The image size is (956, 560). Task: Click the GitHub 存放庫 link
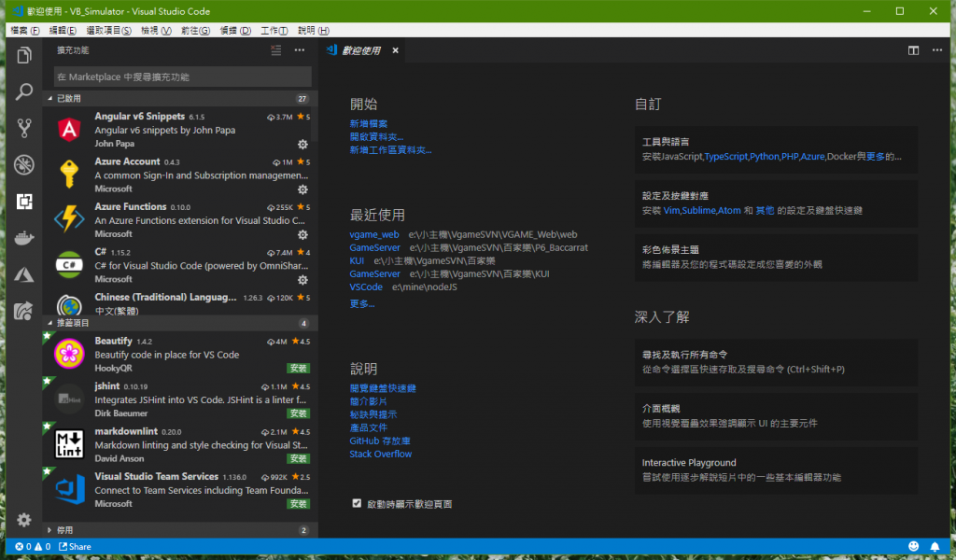coord(380,441)
